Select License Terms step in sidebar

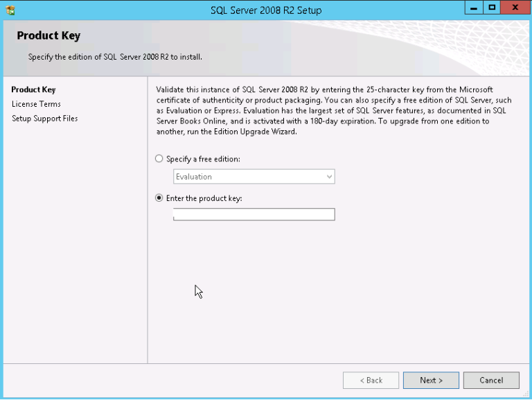36,104
